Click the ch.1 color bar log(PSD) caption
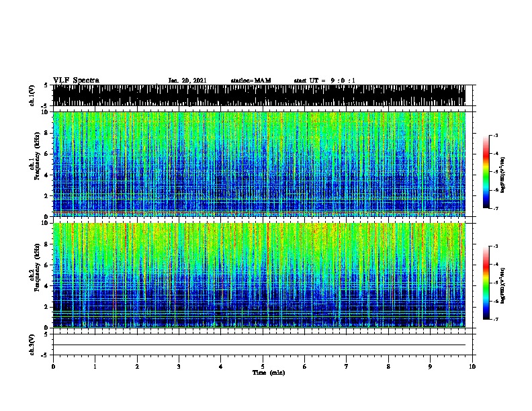532x411 pixels. (503, 175)
